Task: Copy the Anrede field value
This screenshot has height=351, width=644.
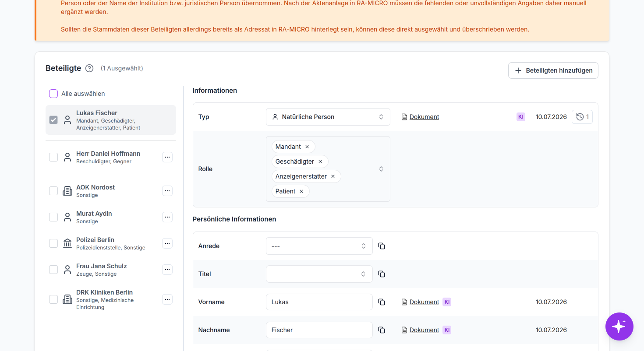Action: (x=382, y=246)
